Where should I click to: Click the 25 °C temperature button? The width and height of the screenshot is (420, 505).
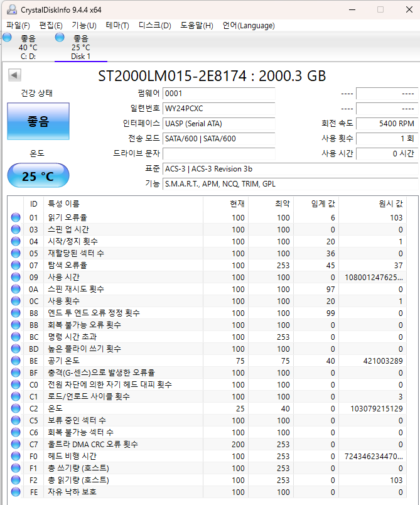point(38,176)
